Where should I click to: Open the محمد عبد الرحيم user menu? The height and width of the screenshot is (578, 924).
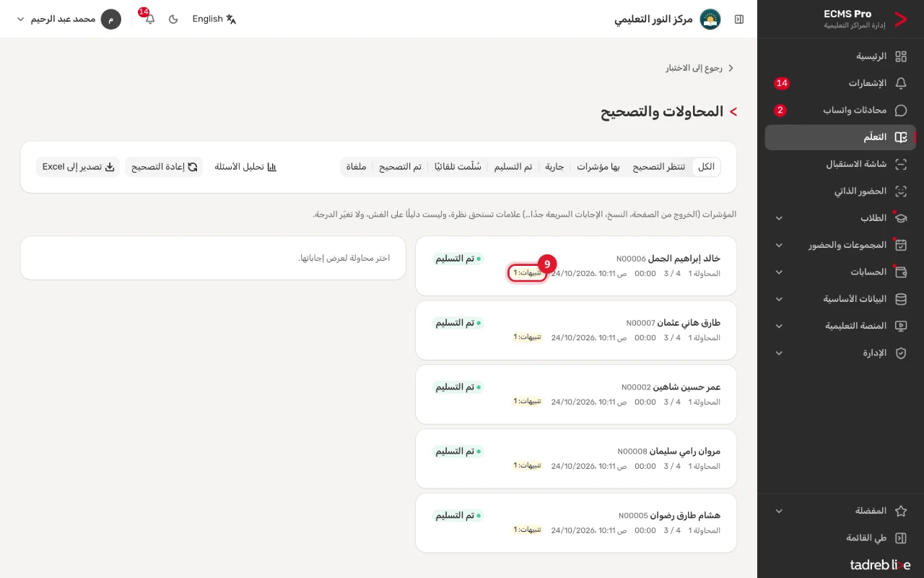coord(69,20)
